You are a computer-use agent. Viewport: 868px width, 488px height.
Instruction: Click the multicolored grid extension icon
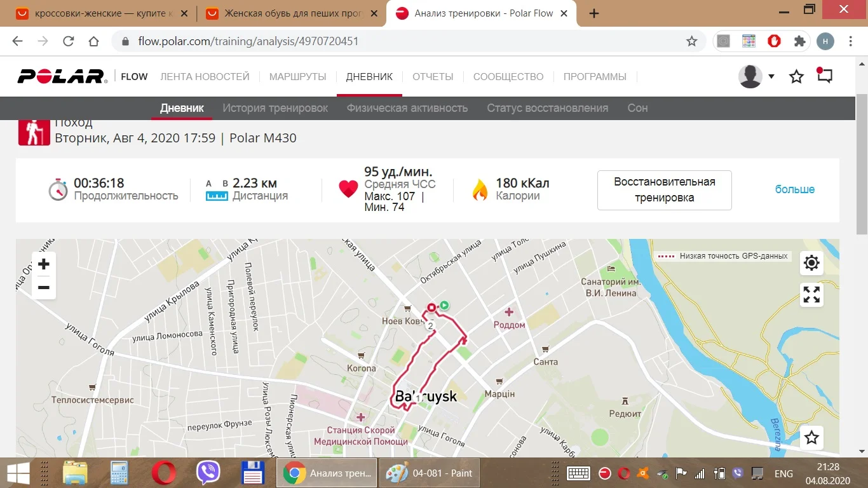[x=749, y=41]
